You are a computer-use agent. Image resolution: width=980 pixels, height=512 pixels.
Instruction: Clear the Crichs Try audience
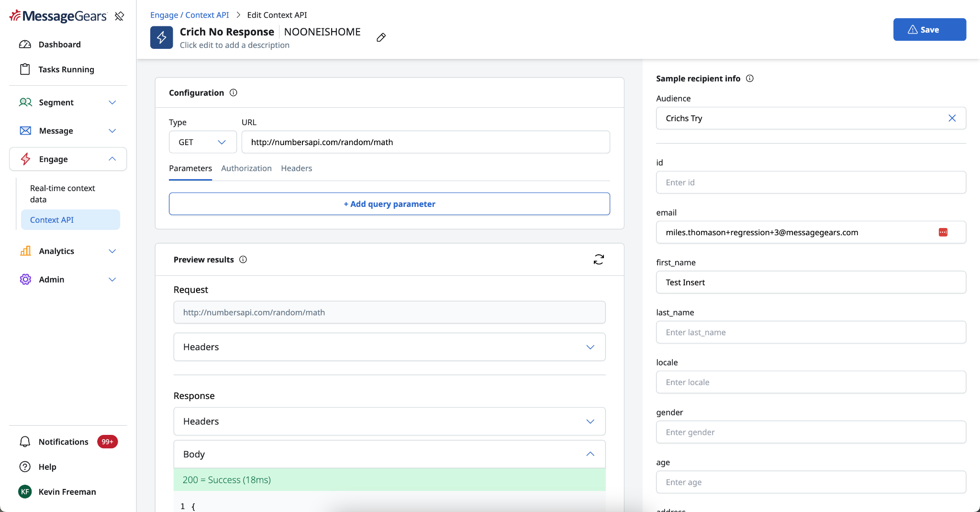coord(952,118)
